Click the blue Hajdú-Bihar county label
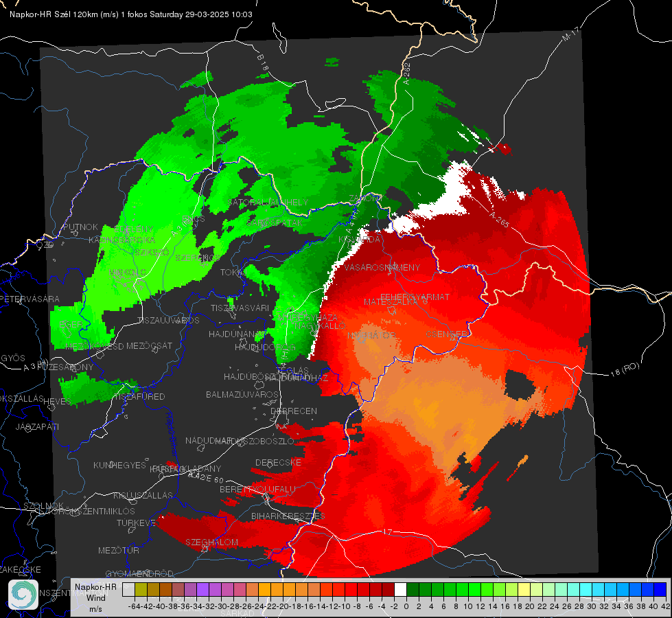672x618 pixels. click(x=172, y=435)
